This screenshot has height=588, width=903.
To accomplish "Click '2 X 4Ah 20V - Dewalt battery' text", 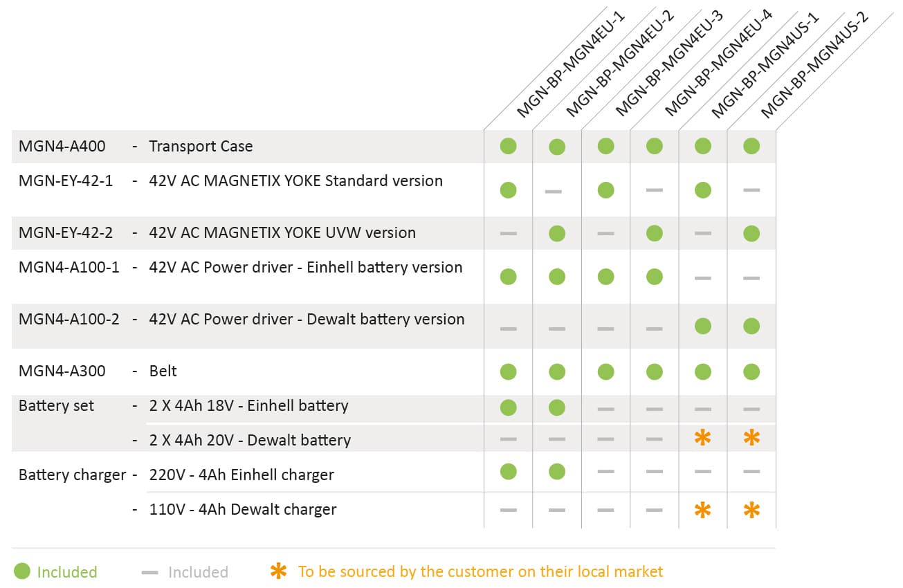I will 250,441.
